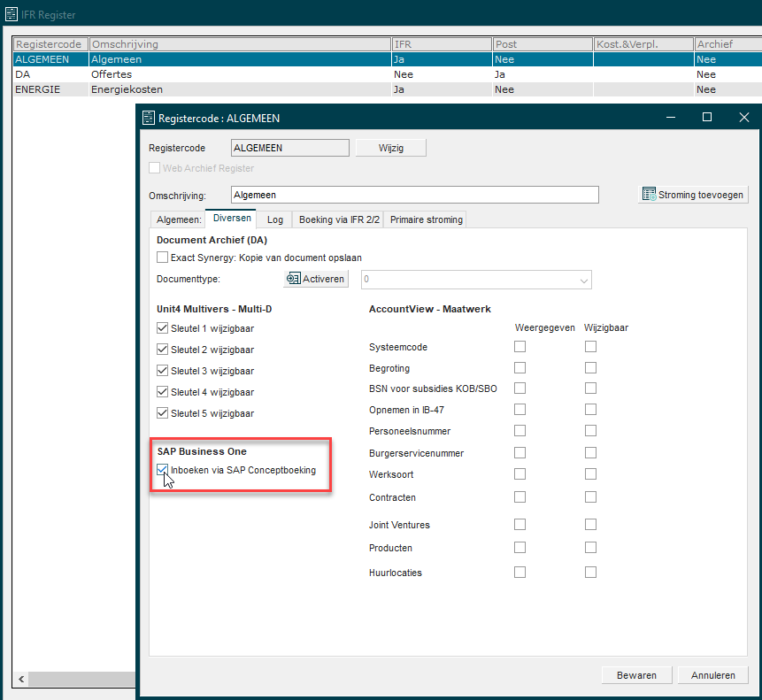
Task: Open the Documenttype dropdown list
Action: coord(583,280)
